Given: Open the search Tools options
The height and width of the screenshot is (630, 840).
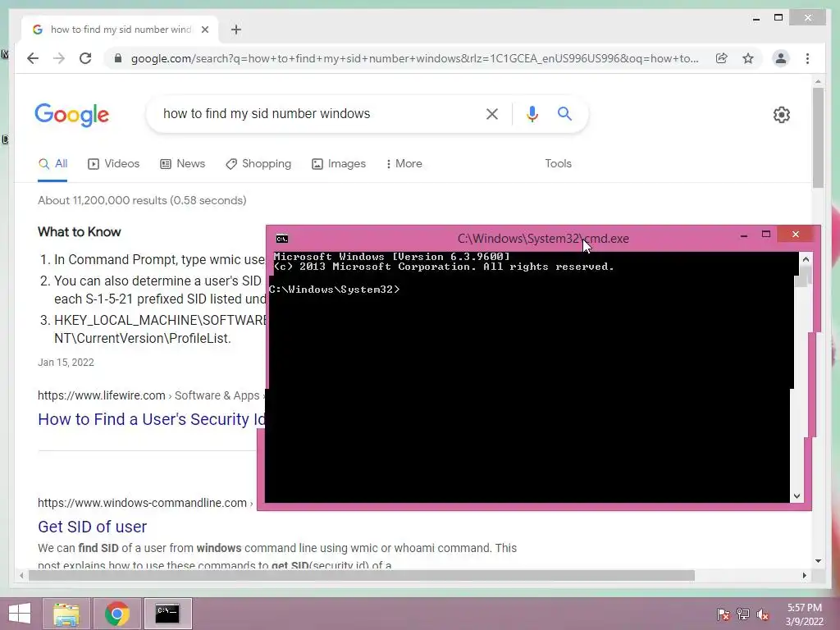Looking at the screenshot, I should [x=558, y=164].
